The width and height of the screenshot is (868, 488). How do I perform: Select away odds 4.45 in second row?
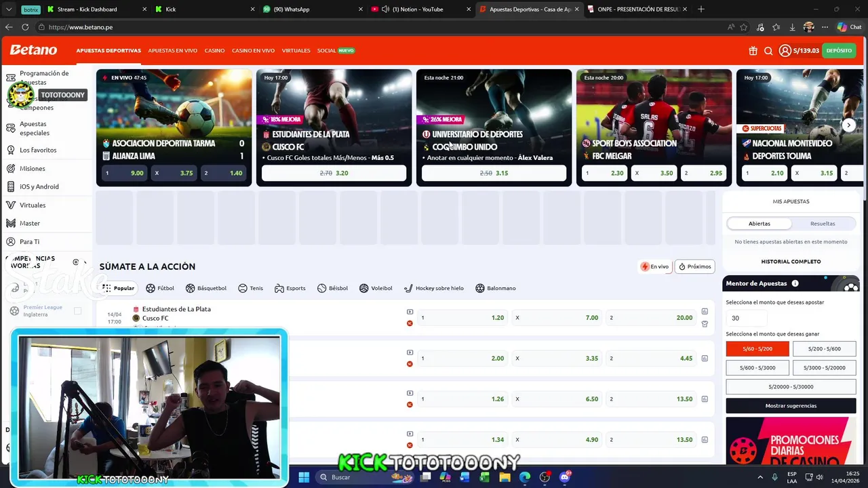(x=651, y=359)
